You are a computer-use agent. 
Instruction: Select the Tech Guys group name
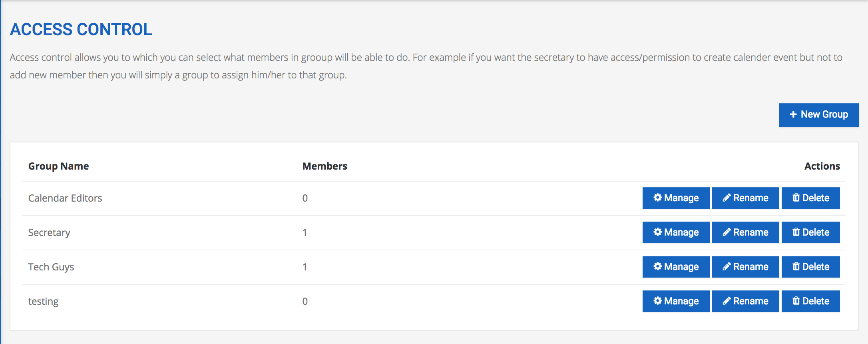[51, 267]
